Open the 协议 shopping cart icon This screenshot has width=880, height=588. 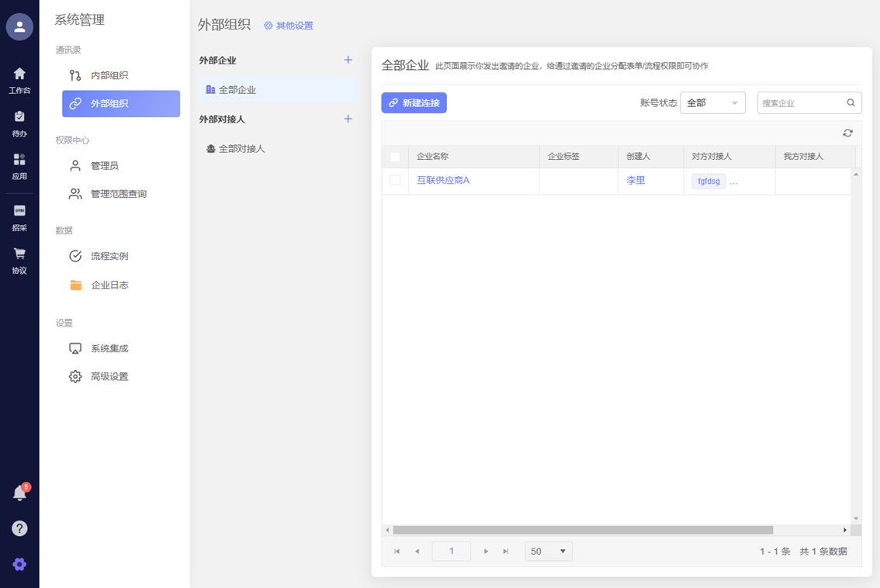[x=19, y=260]
